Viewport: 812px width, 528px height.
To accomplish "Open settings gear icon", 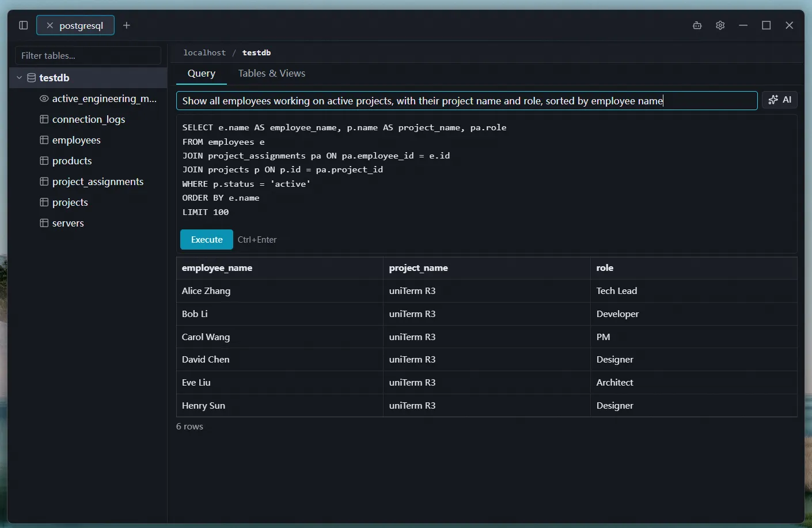I will coord(720,25).
